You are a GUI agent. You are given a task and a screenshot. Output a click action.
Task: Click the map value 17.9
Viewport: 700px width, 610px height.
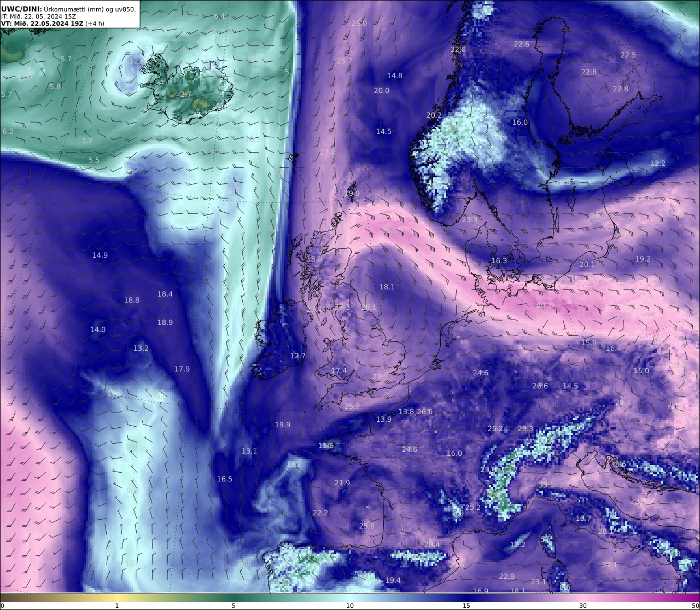point(182,369)
